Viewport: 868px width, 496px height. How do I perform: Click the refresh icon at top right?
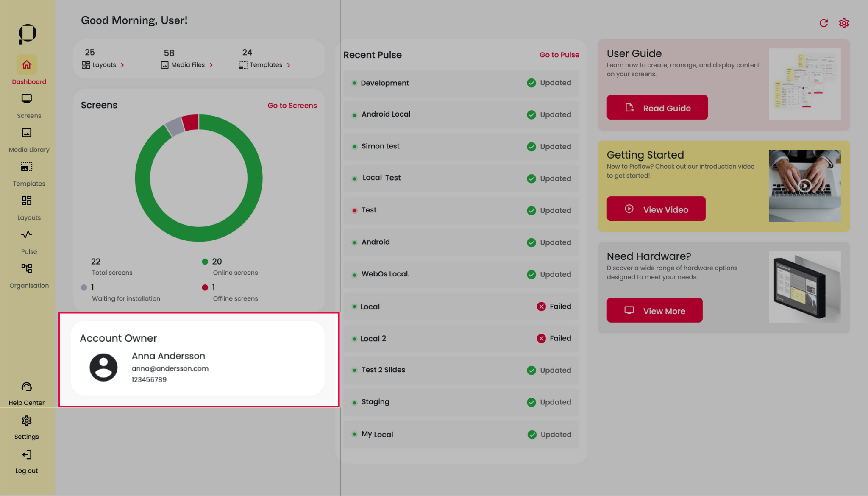pyautogui.click(x=823, y=23)
